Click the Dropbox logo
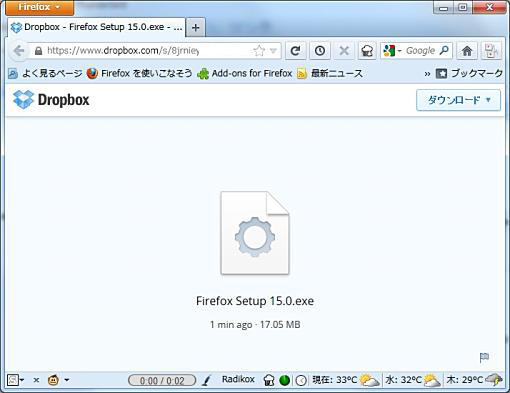Screen dimensions: 510x393 [23, 100]
